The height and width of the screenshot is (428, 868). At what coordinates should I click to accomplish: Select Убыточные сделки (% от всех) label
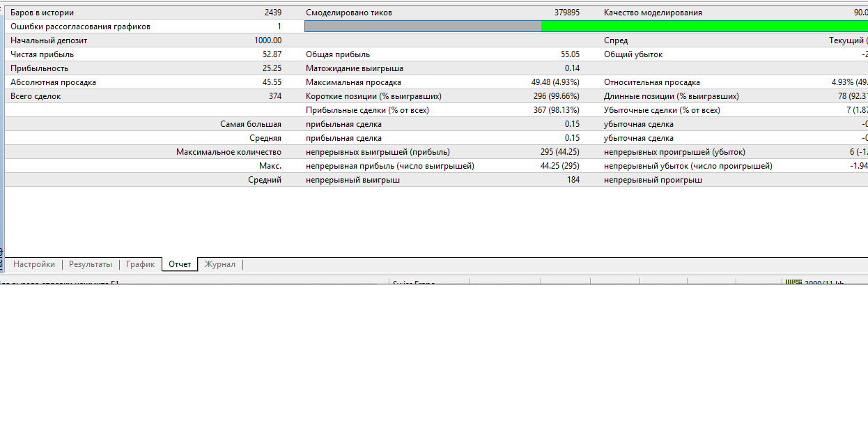[x=662, y=110]
